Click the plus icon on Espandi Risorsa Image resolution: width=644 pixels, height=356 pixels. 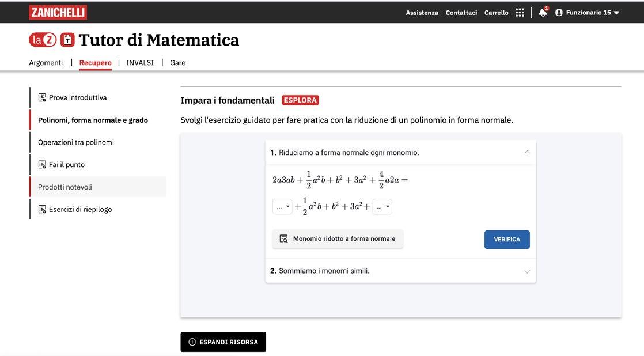click(x=192, y=342)
